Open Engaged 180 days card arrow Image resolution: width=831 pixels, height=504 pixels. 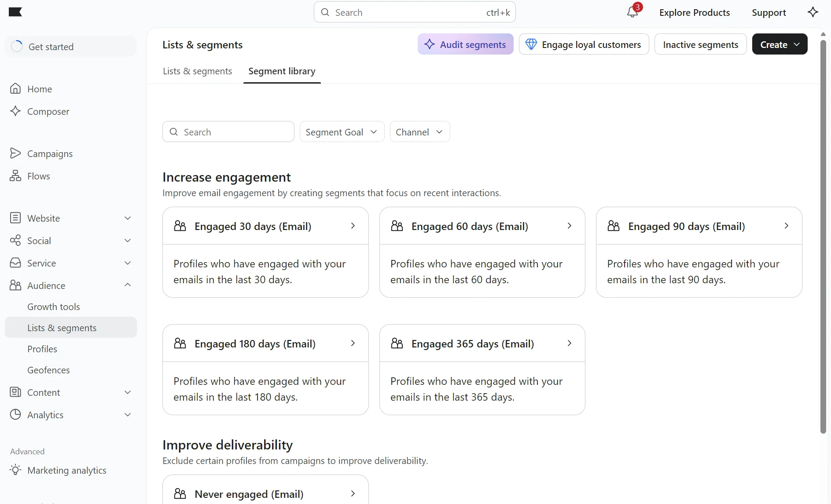click(x=353, y=343)
